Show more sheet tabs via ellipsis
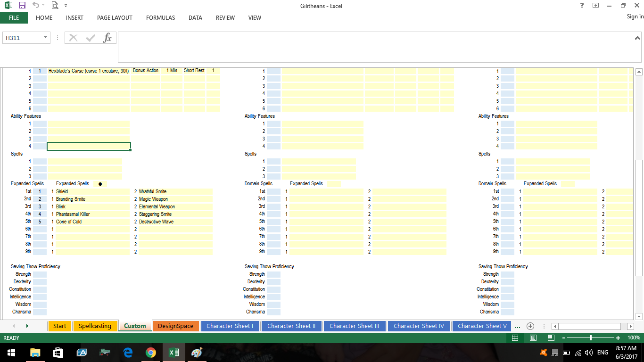Image resolution: width=644 pixels, height=362 pixels. (x=517, y=326)
